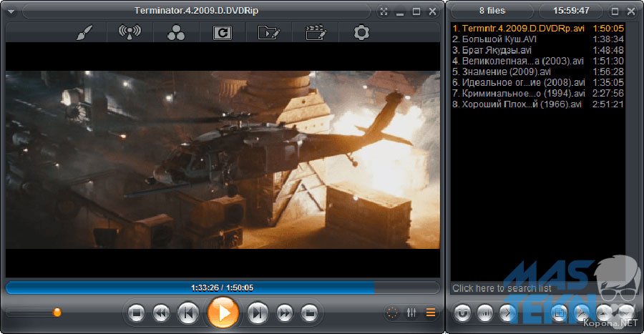This screenshot has height=334, width=644.
Task: Toggle the orange playlist list icon
Action: pyautogui.click(x=431, y=313)
